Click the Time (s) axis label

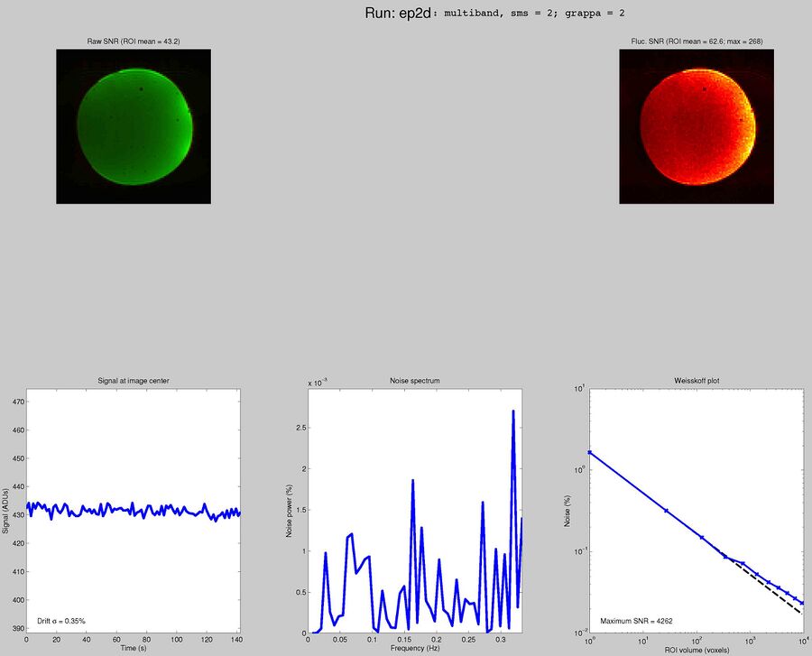point(133,647)
